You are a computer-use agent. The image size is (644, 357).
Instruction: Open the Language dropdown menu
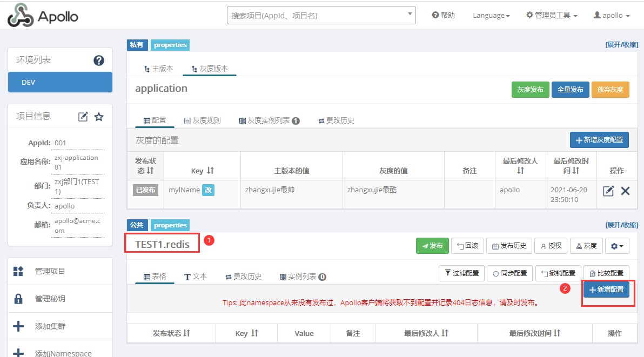(x=491, y=15)
